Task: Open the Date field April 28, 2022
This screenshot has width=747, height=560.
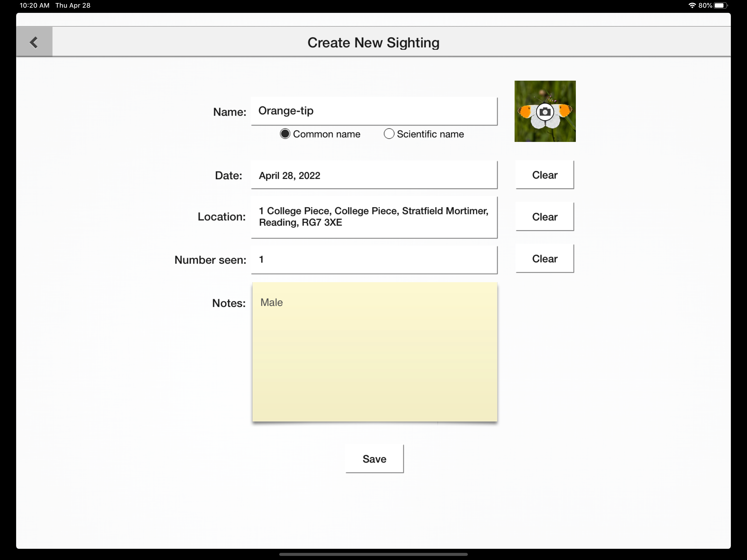Action: (374, 175)
